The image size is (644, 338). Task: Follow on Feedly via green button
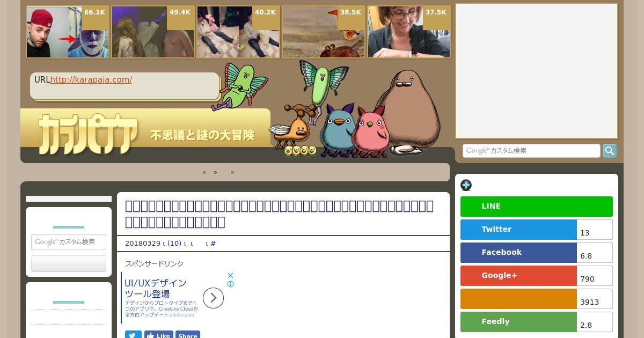pyautogui.click(x=518, y=322)
